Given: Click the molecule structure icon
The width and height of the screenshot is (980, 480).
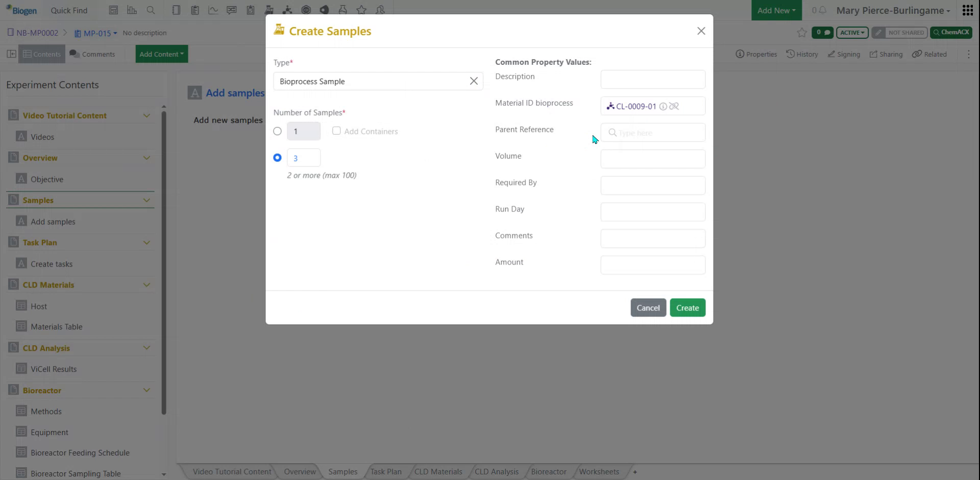Looking at the screenshot, I should [x=287, y=10].
